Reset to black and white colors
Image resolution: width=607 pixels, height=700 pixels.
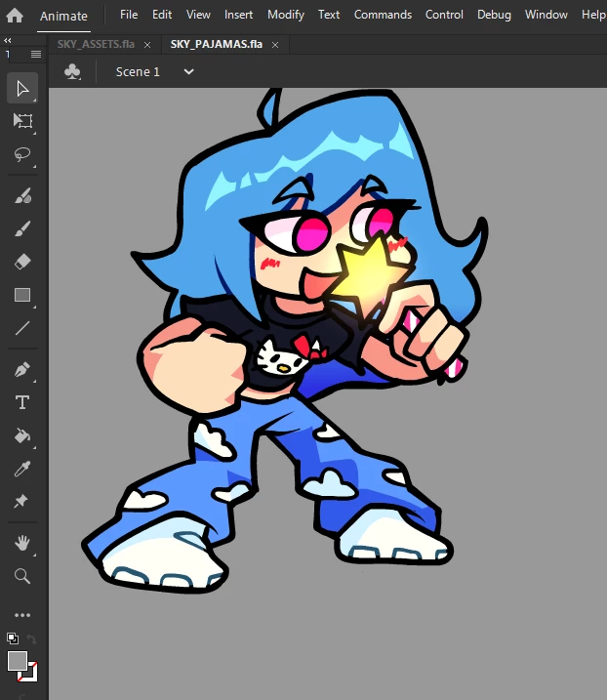[13, 638]
